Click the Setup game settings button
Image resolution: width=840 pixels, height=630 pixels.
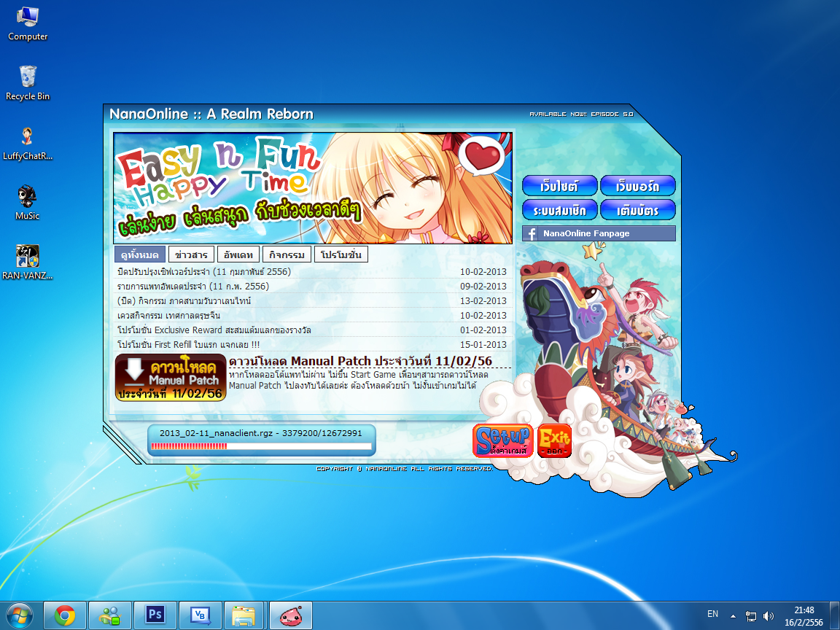[x=503, y=441]
